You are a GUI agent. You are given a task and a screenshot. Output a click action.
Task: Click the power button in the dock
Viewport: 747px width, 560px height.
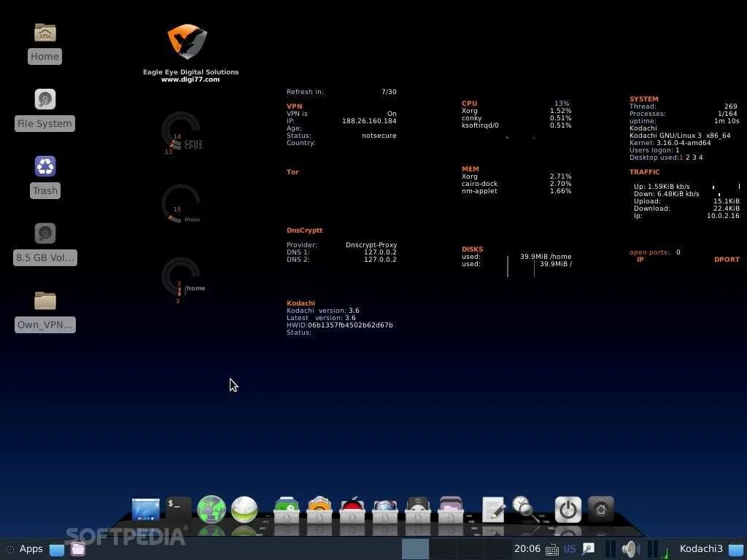click(x=568, y=510)
